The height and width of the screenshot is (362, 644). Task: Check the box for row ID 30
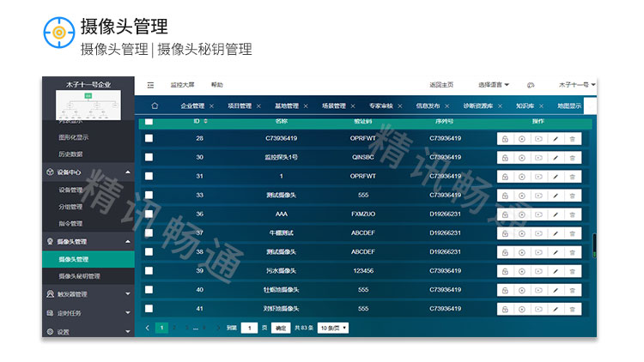pyautogui.click(x=149, y=157)
